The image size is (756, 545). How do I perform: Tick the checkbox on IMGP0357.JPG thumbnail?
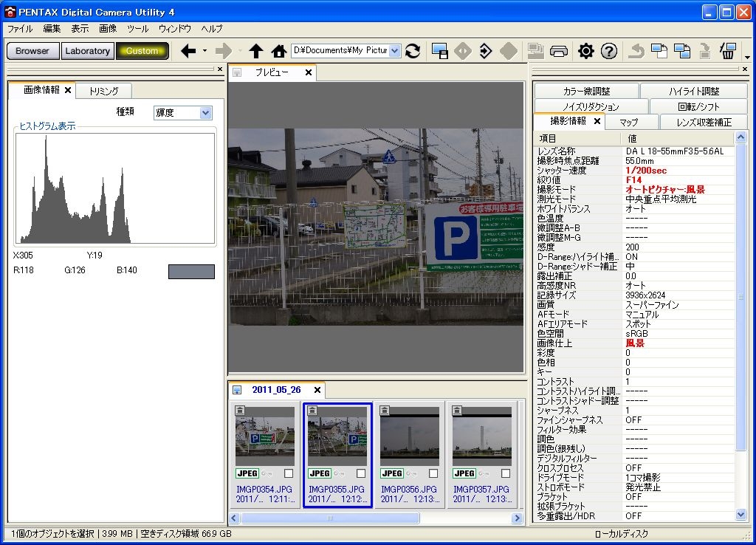(x=506, y=473)
